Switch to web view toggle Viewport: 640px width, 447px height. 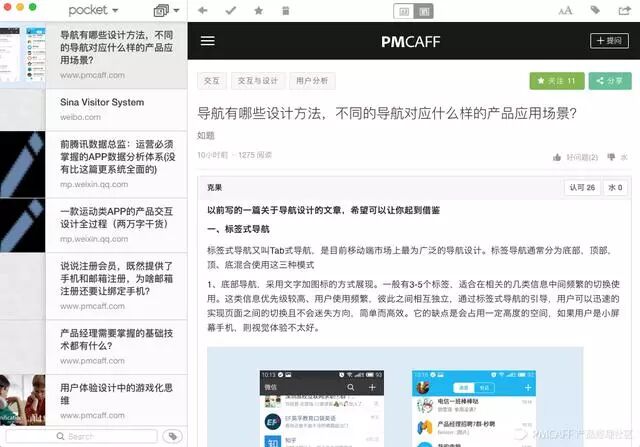[424, 11]
